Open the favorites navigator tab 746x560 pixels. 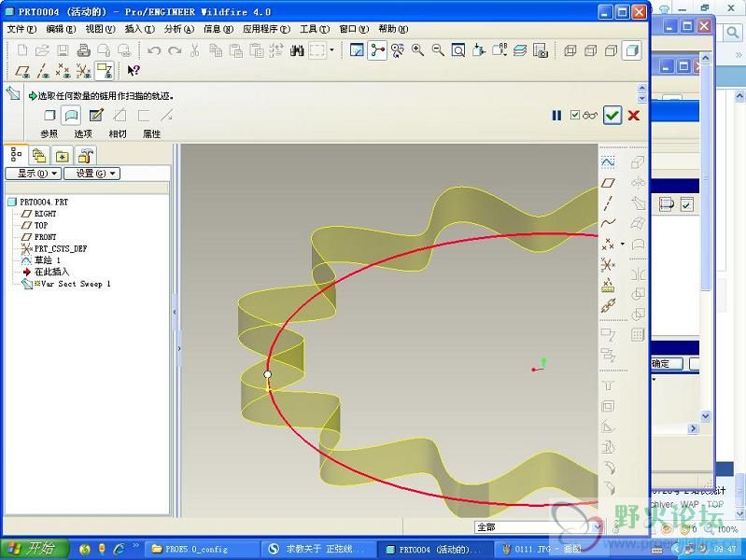click(x=63, y=156)
